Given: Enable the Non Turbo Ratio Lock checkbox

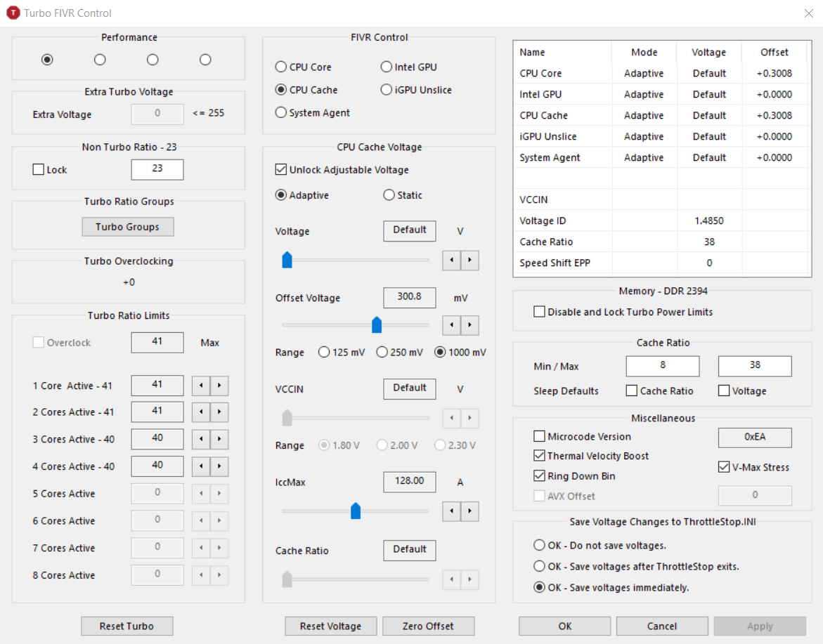Looking at the screenshot, I should click(x=39, y=169).
